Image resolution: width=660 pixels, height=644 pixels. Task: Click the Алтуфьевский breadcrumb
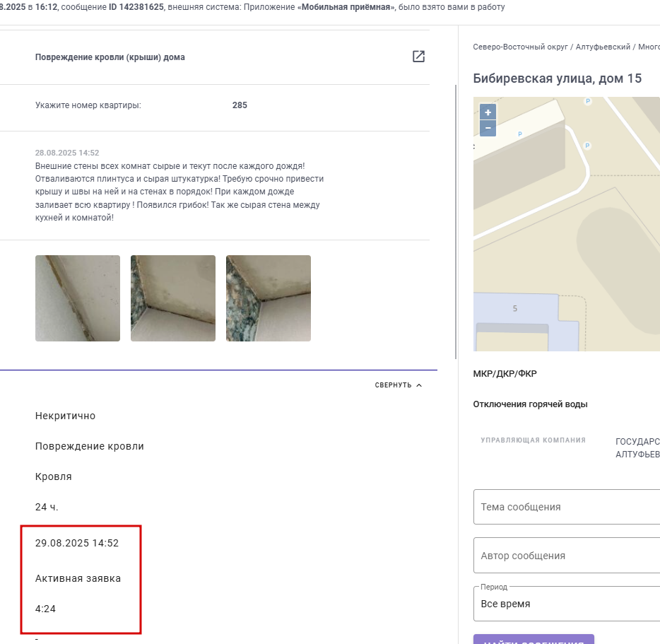[x=603, y=47]
